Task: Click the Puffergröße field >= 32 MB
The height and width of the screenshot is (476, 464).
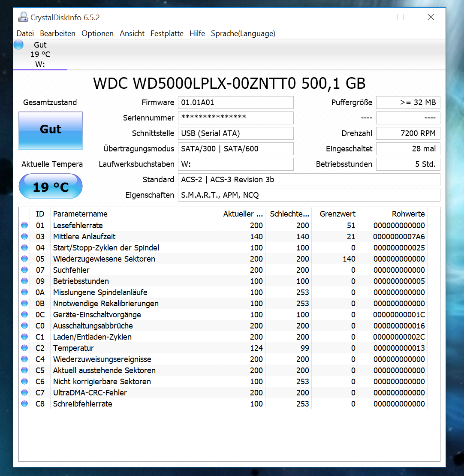Action: 408,102
